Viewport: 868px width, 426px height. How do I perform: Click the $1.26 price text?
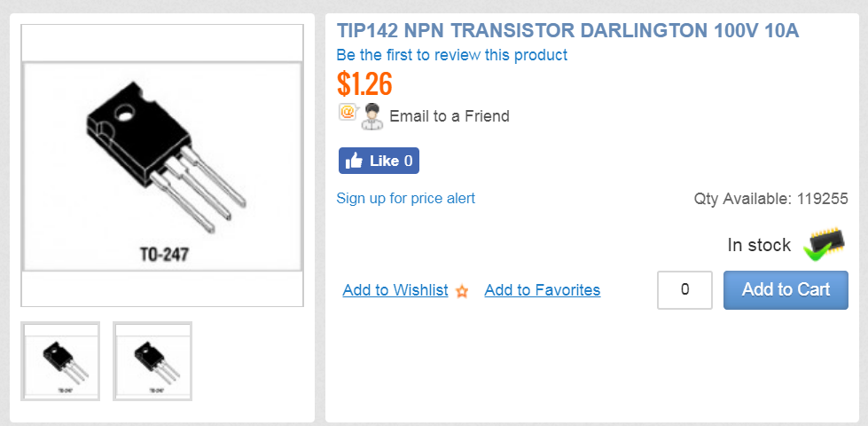tap(364, 83)
